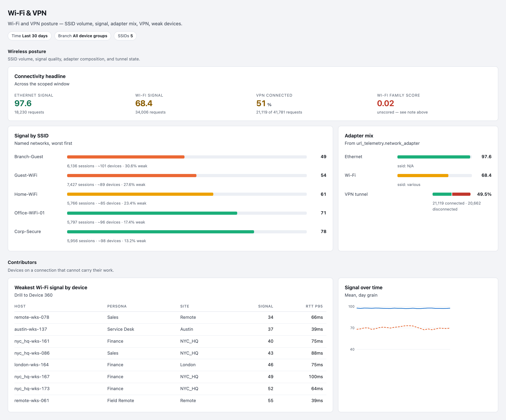Click the Wi-Fi Signal 68.4 value
The height and width of the screenshot is (420, 506).
click(144, 103)
